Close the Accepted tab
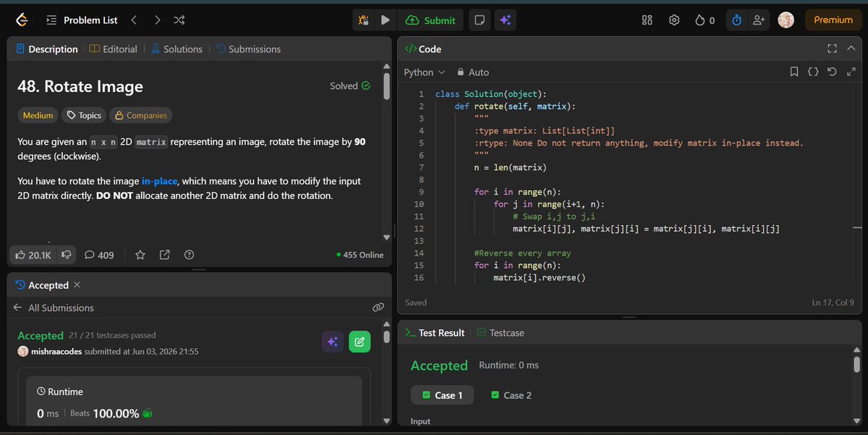 point(77,285)
